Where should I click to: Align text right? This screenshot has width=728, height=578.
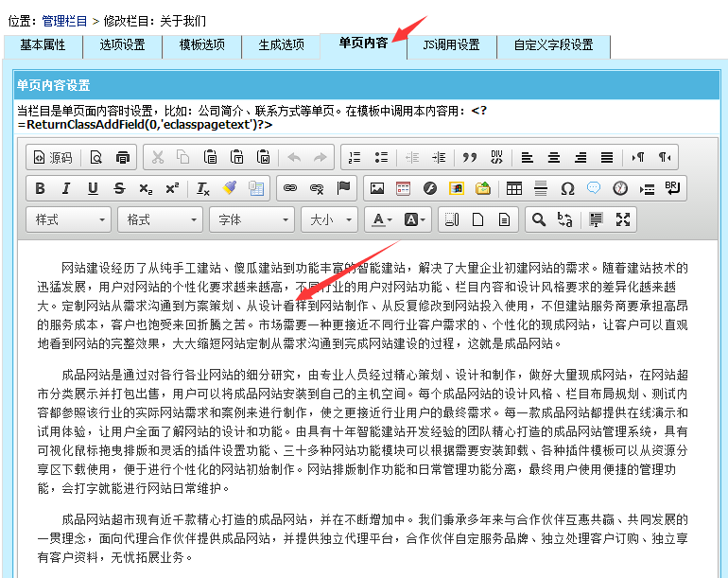click(x=581, y=158)
